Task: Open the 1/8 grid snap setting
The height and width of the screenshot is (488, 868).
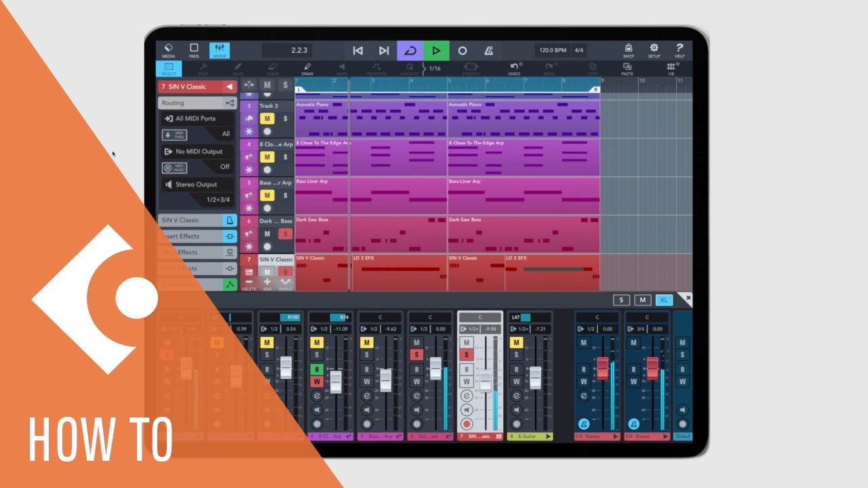Action: point(671,68)
